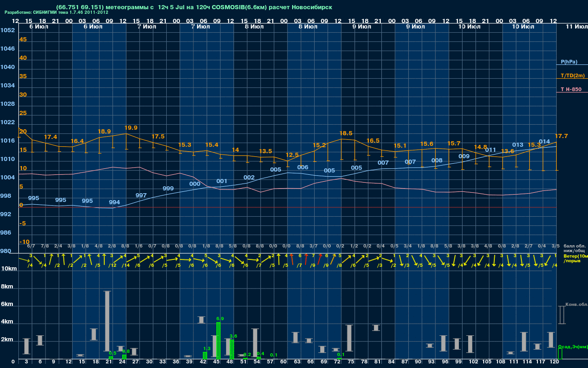Click the 006 pressure label
Screen dimensions: 588x368
coord(303,167)
